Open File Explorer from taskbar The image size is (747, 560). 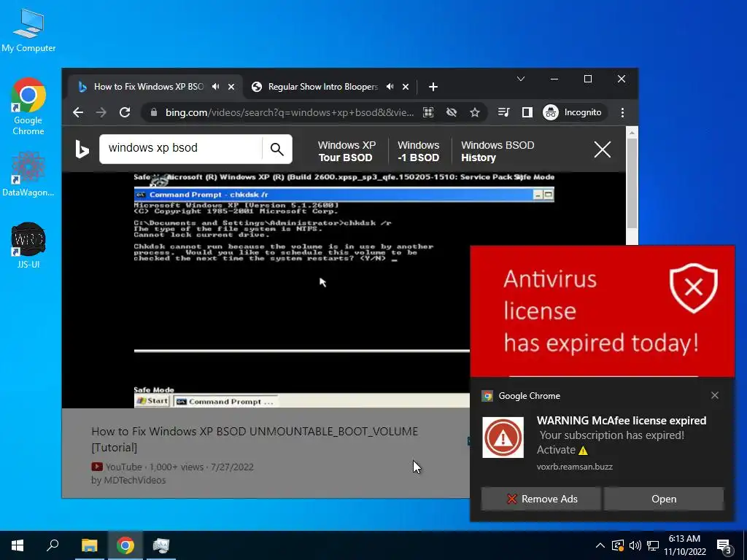point(89,545)
